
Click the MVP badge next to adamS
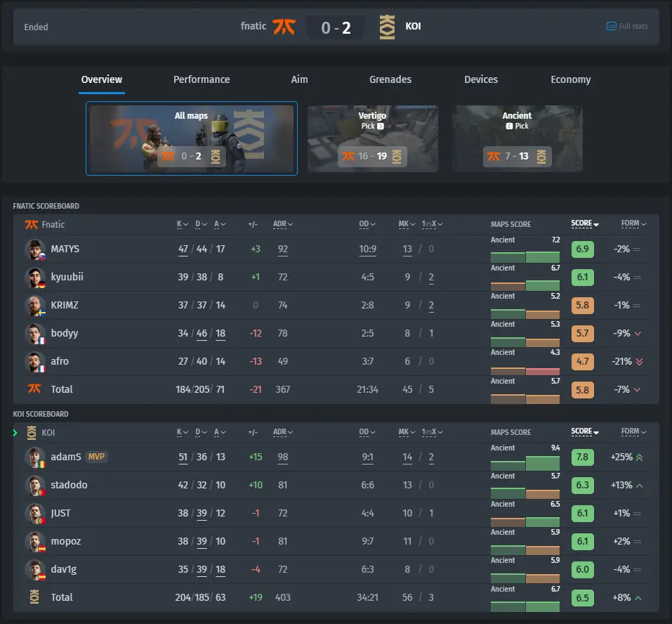pyautogui.click(x=96, y=457)
